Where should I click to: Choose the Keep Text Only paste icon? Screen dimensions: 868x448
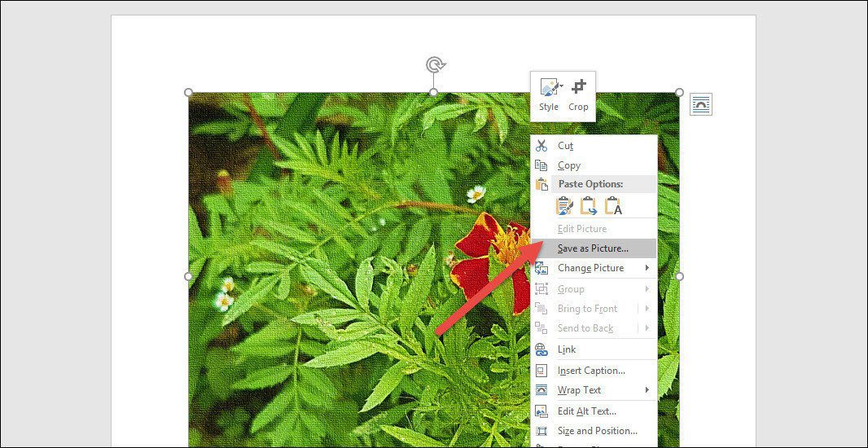click(x=613, y=205)
